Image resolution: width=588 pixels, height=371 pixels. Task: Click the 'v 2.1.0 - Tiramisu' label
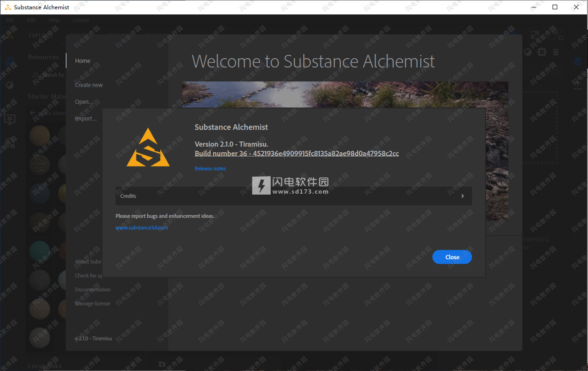tap(93, 338)
